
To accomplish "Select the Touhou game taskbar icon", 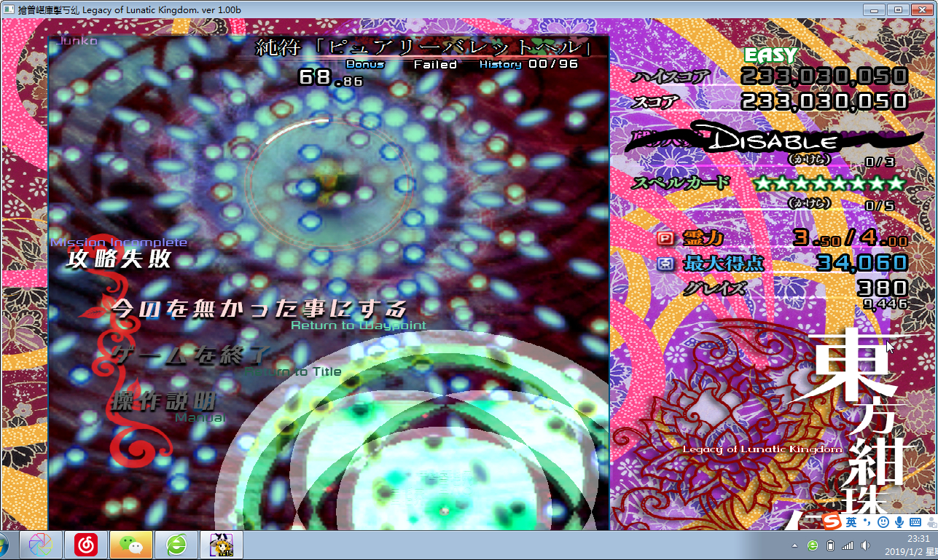I will click(222, 545).
